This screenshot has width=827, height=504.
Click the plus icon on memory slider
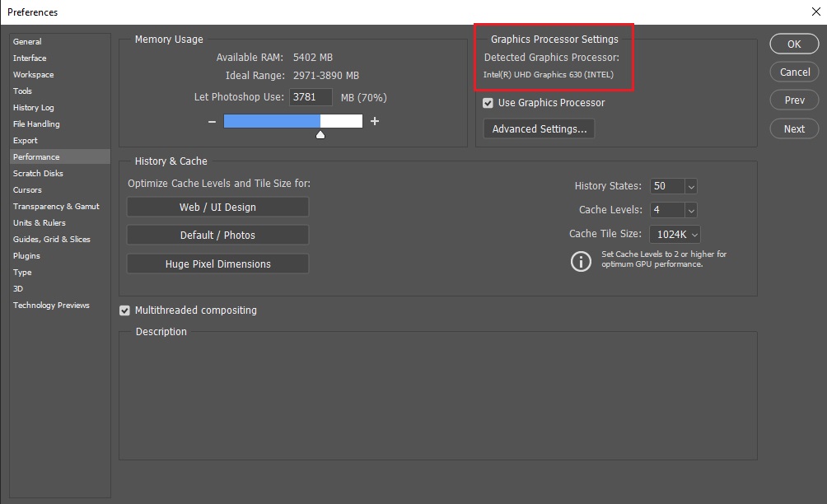tap(374, 120)
